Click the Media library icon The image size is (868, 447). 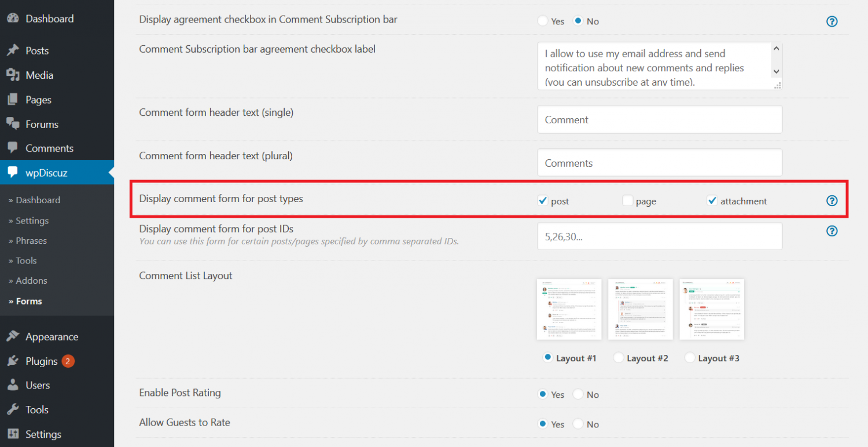(14, 75)
